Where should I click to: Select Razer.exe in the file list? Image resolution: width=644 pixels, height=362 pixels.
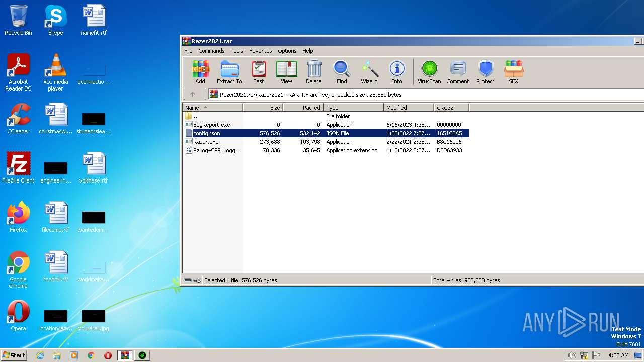click(326, 142)
